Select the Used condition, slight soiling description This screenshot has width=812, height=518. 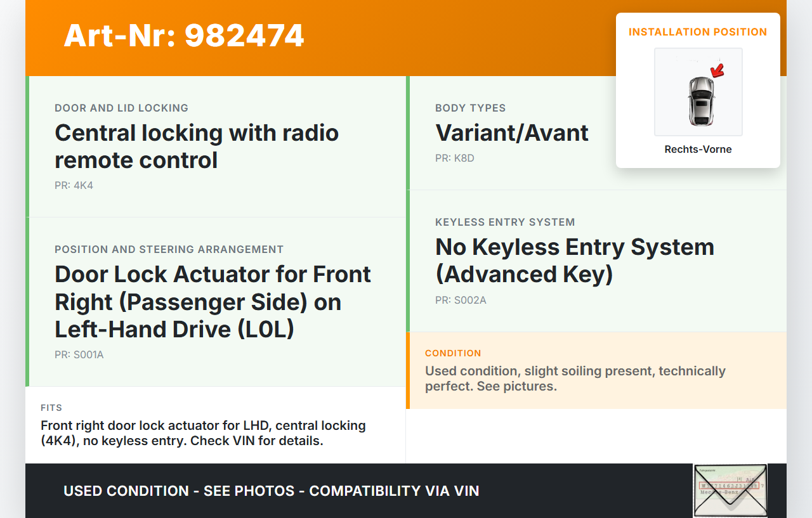pos(575,379)
